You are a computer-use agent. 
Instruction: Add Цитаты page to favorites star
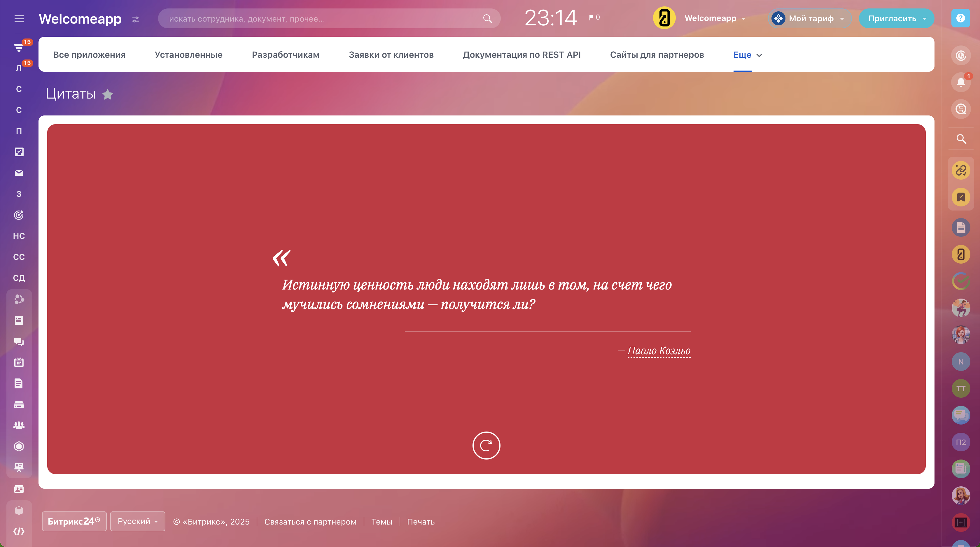(108, 94)
